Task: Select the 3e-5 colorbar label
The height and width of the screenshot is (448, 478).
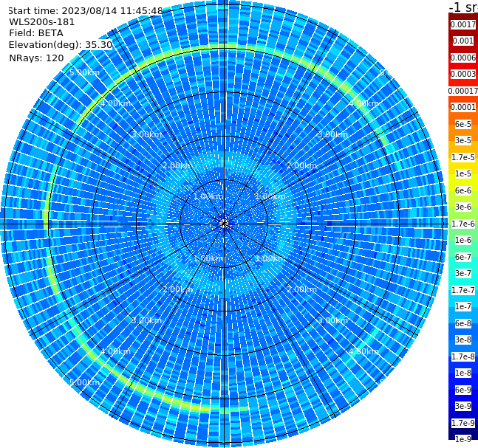Action: coord(463,140)
